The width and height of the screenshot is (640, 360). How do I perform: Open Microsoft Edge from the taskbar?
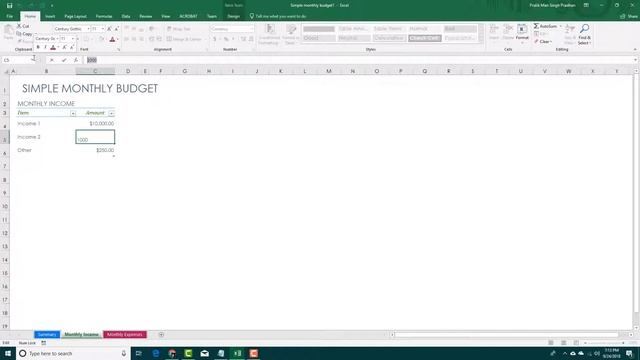[156, 353]
